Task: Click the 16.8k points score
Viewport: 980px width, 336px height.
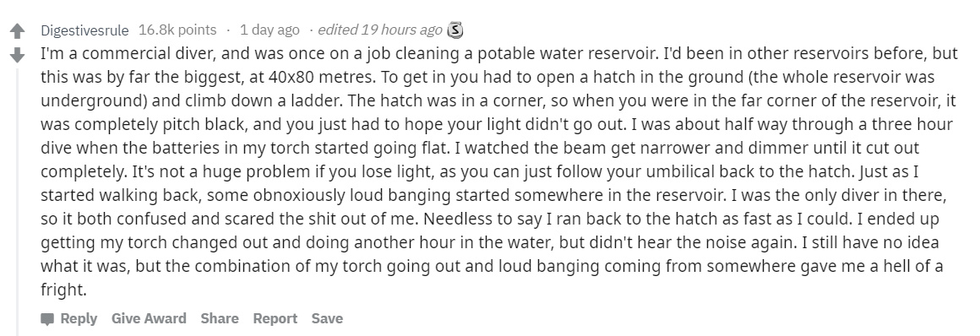Action: [177, 30]
